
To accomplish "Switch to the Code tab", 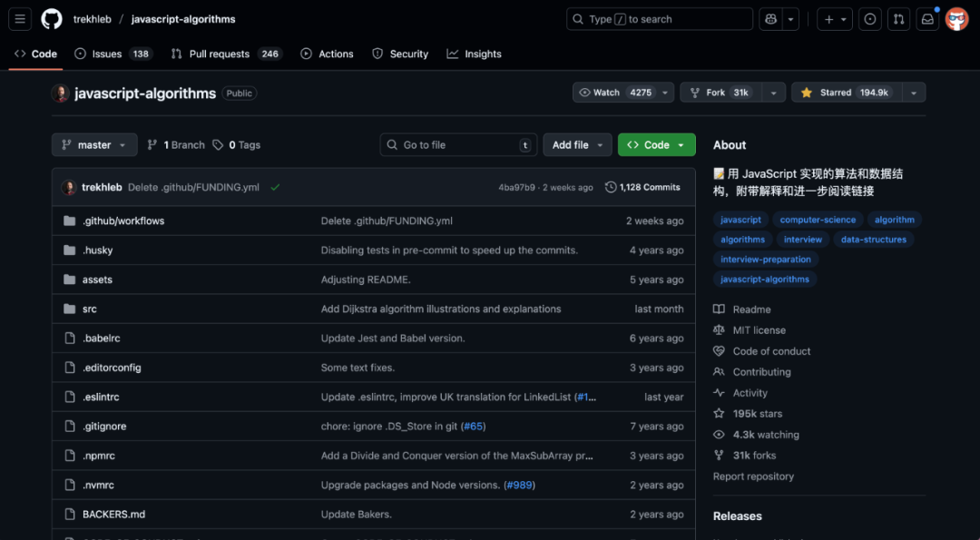I will click(x=35, y=54).
